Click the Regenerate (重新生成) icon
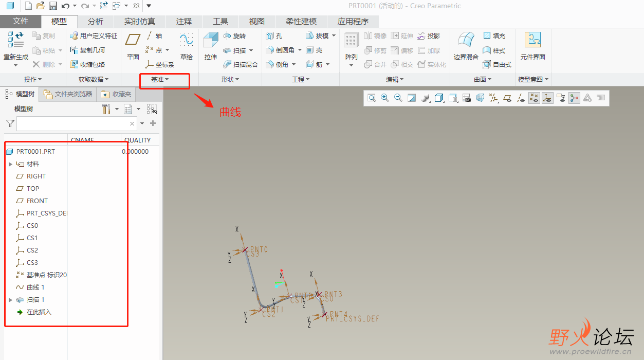 coord(15,40)
